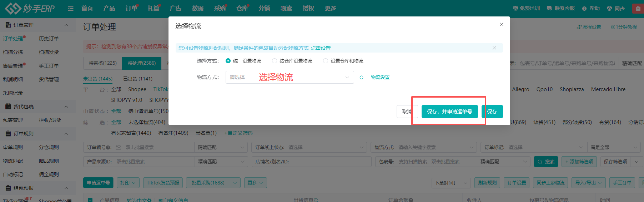Select the 统一设置物流 radio option
The height and width of the screenshot is (202, 644).
[x=228, y=61]
